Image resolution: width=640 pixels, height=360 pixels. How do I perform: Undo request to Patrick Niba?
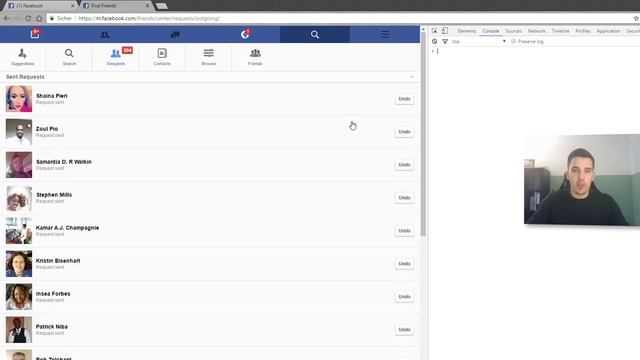[x=404, y=330]
